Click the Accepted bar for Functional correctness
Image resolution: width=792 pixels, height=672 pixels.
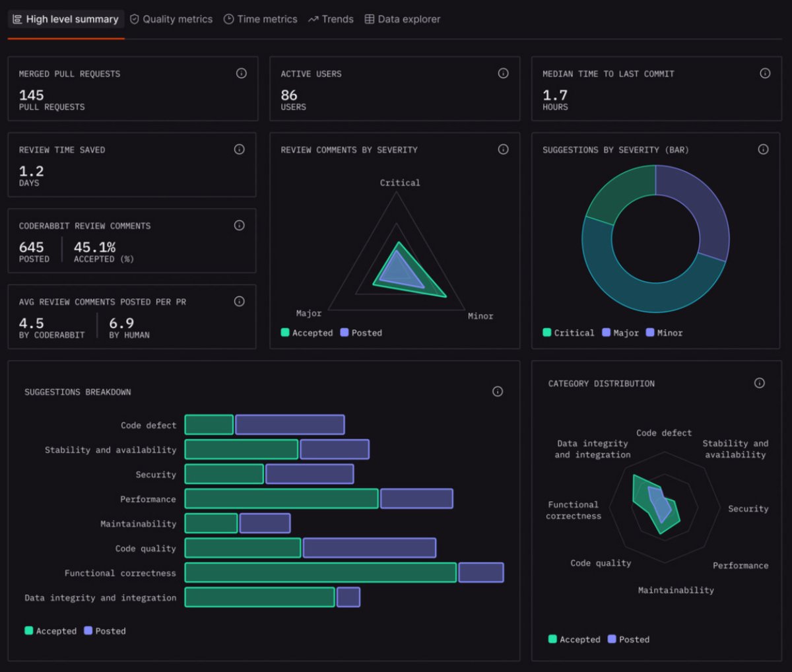coord(321,572)
